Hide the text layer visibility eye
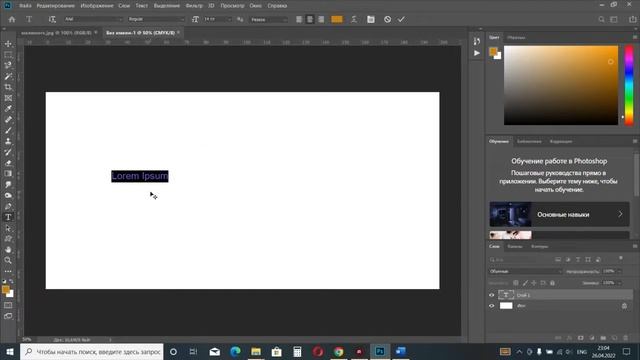The width and height of the screenshot is (640, 360). (x=491, y=295)
